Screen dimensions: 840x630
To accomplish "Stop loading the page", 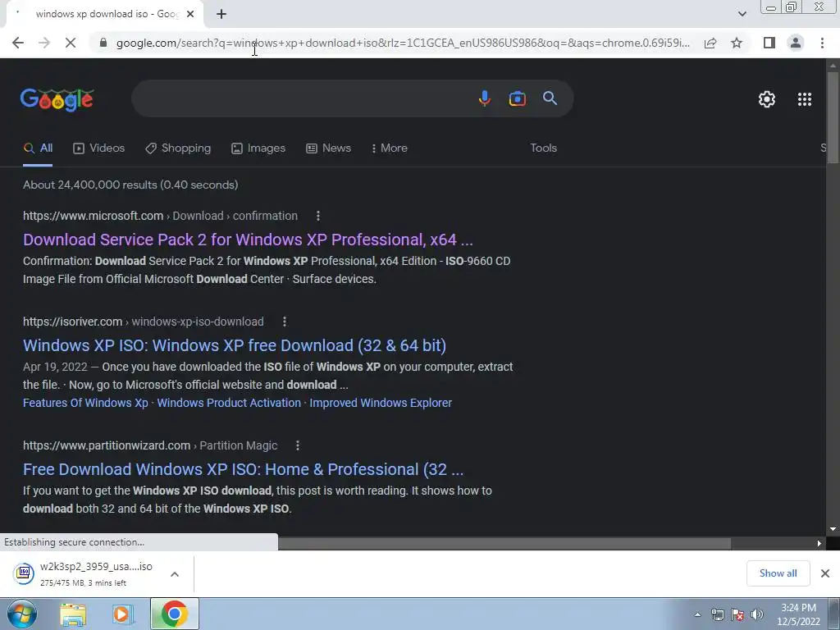I will pyautogui.click(x=71, y=43).
